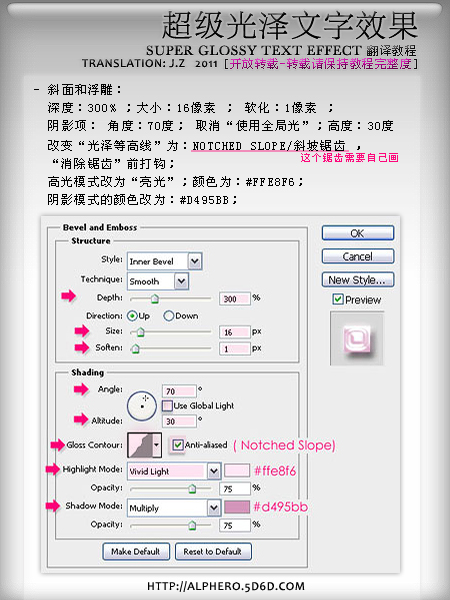
Task: Click the Shadow Opacity field showing 75
Action: [x=235, y=525]
